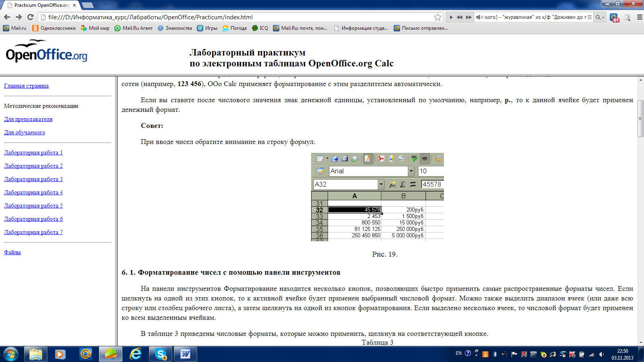Open the Mail.Ru agent extension with badge 61

pos(614,17)
